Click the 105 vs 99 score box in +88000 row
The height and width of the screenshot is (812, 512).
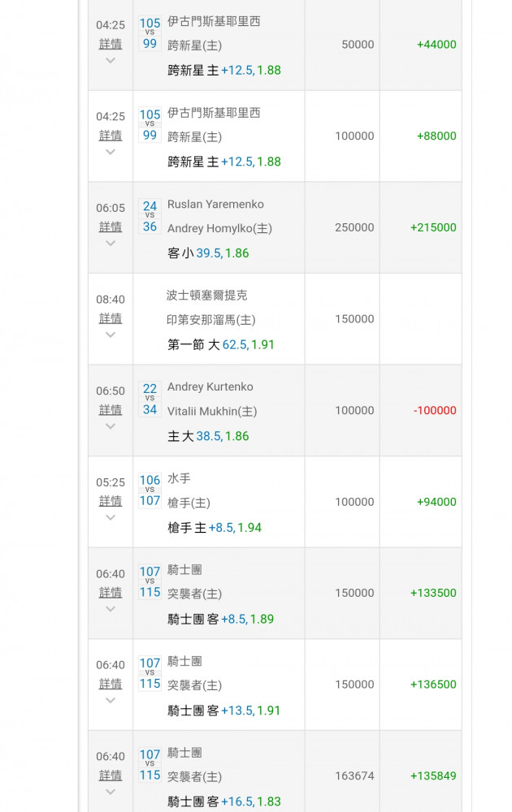[x=150, y=125]
